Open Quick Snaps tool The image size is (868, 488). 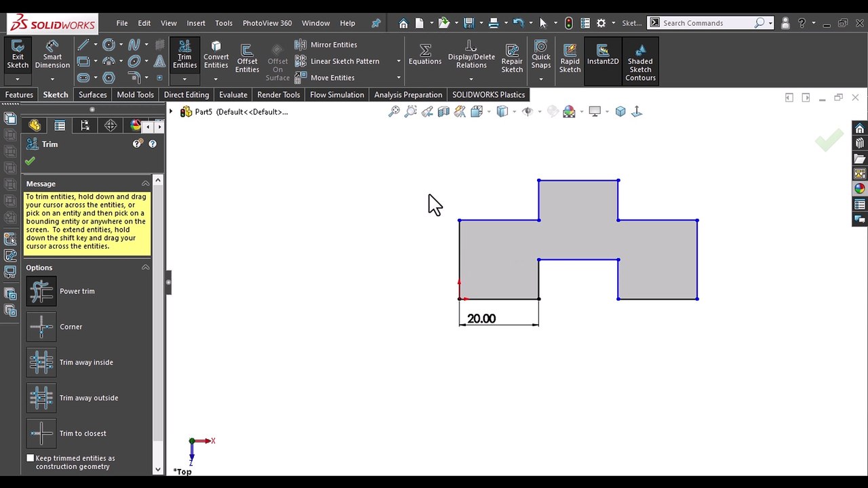(x=541, y=54)
